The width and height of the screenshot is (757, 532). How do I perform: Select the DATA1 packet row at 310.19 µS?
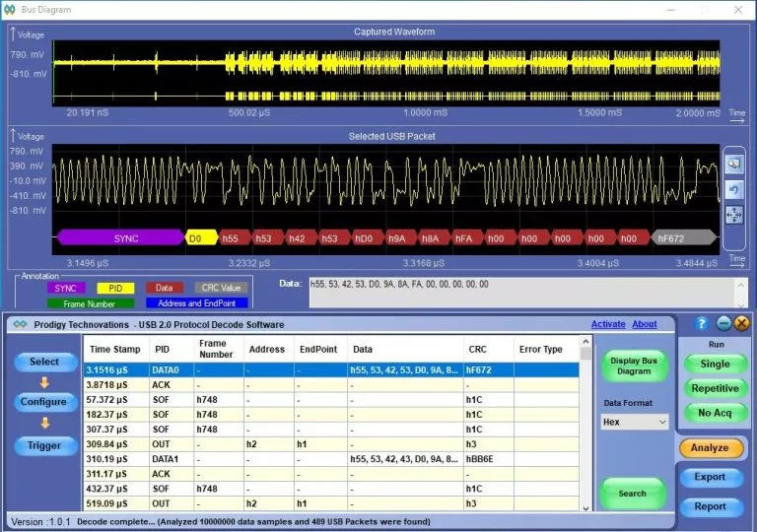pos(335,460)
